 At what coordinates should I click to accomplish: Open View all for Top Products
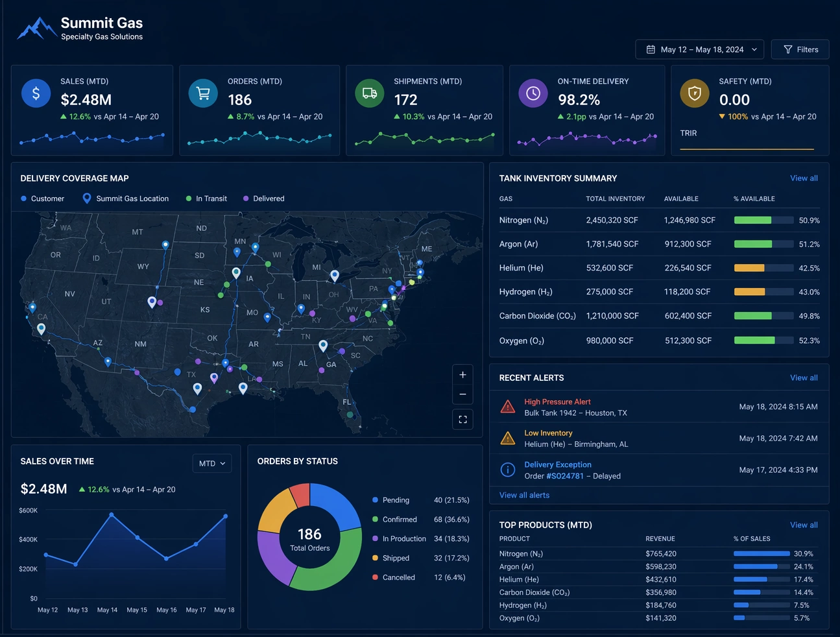tap(804, 525)
